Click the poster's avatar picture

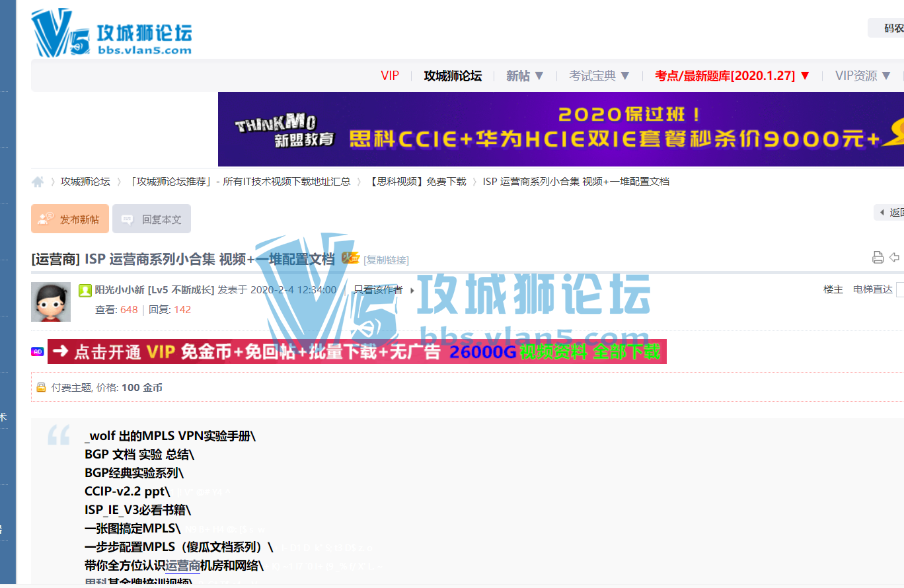click(x=51, y=302)
